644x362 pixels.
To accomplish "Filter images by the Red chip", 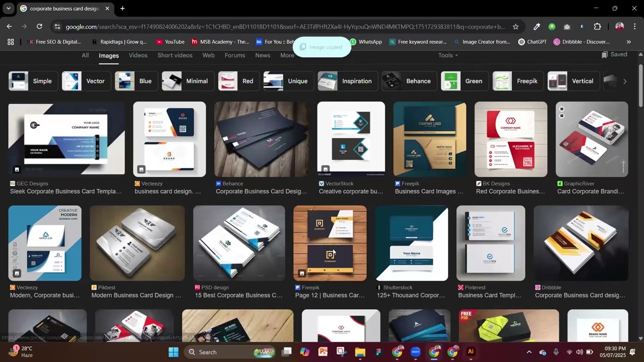I will pyautogui.click(x=238, y=81).
